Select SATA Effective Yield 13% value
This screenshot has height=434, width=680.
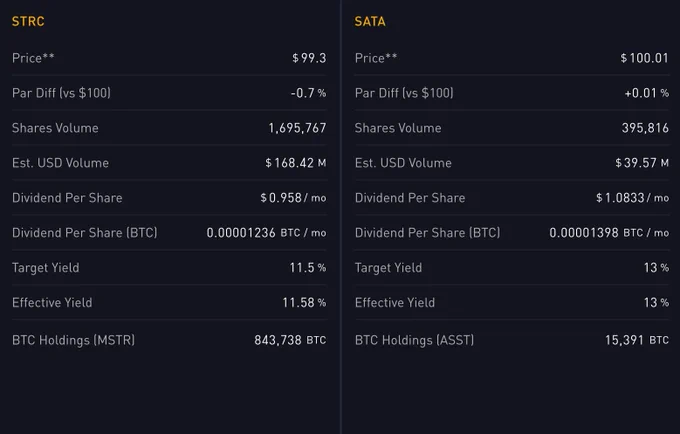(x=656, y=303)
